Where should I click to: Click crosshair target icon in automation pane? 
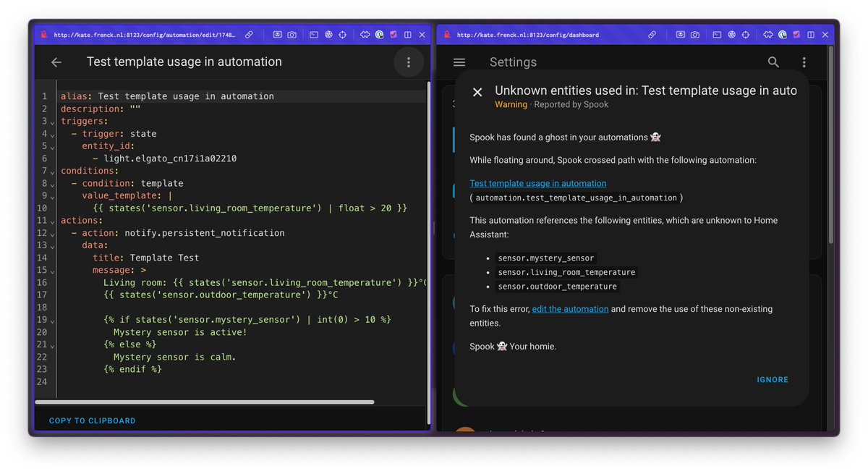pos(343,34)
